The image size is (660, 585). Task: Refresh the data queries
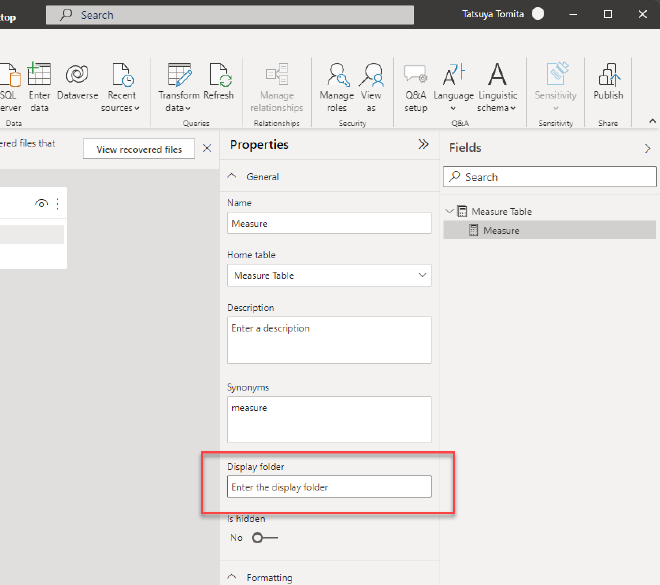tap(218, 82)
